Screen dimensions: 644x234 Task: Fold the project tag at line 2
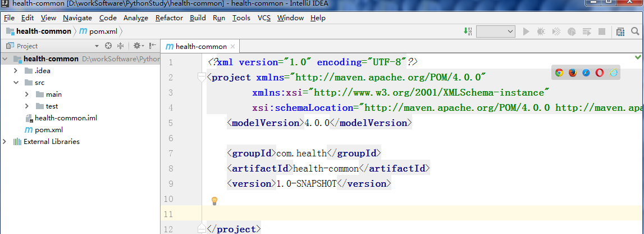(x=202, y=77)
